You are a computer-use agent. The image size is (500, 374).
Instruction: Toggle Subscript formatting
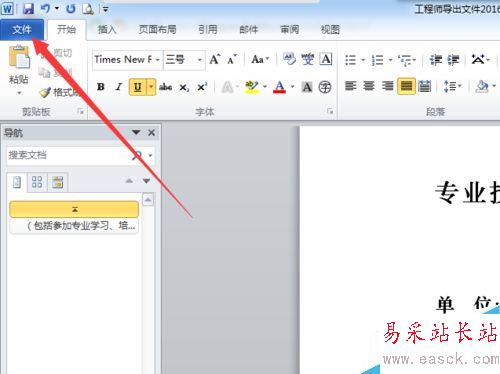click(x=184, y=87)
